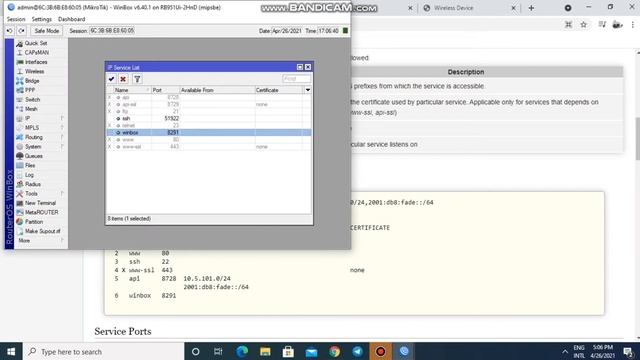
Task: Click the Session address field in the toolbar
Action: pyautogui.click(x=112, y=31)
